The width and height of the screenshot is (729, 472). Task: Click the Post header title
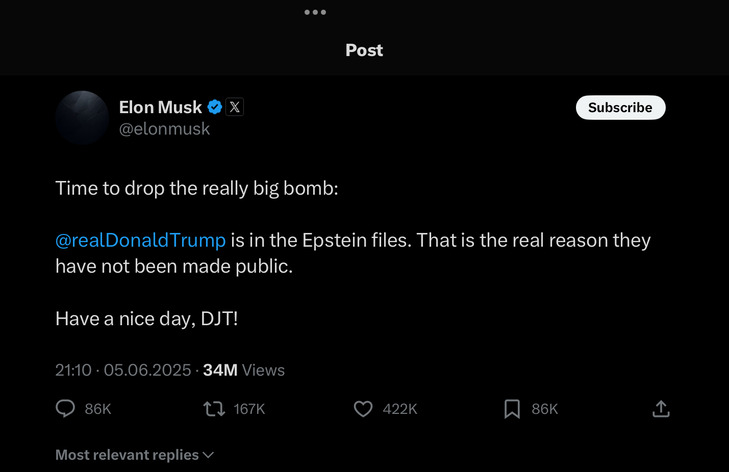(x=364, y=50)
